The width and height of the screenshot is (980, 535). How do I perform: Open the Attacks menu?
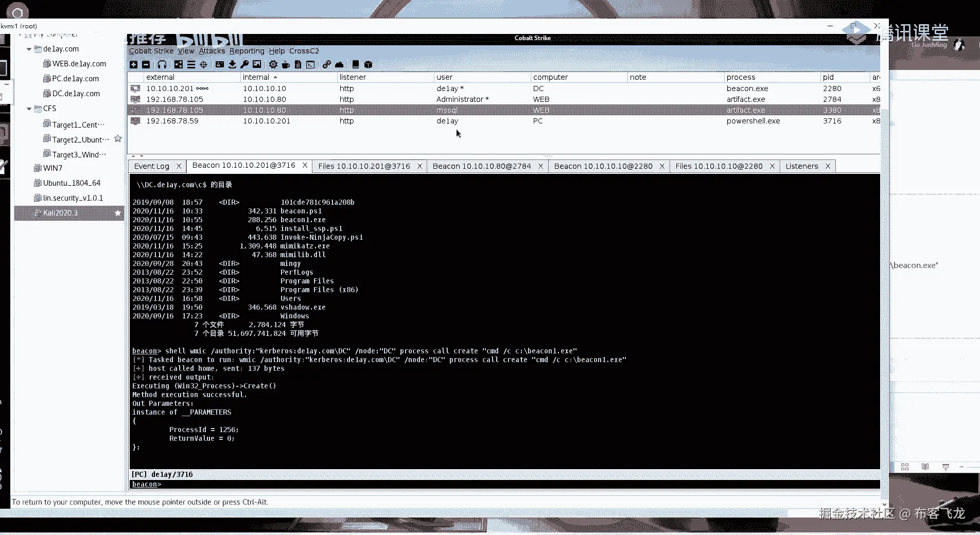212,51
